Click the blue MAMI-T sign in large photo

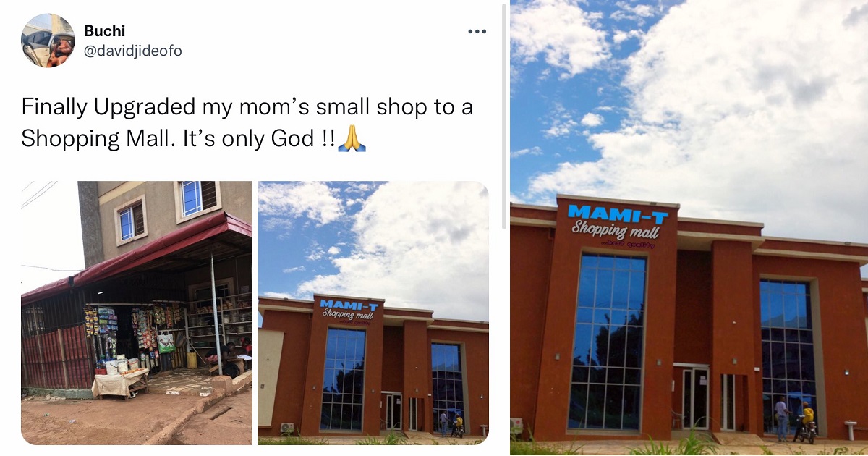618,214
